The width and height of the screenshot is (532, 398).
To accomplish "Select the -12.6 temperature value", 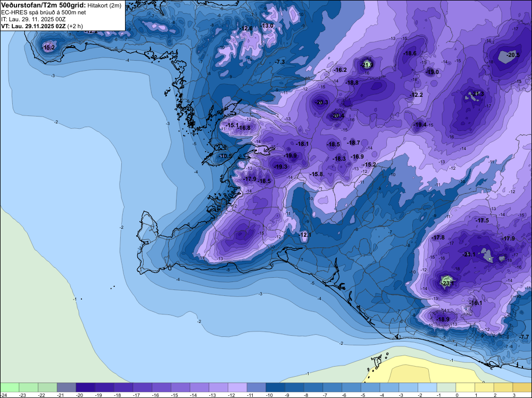I will [246, 28].
